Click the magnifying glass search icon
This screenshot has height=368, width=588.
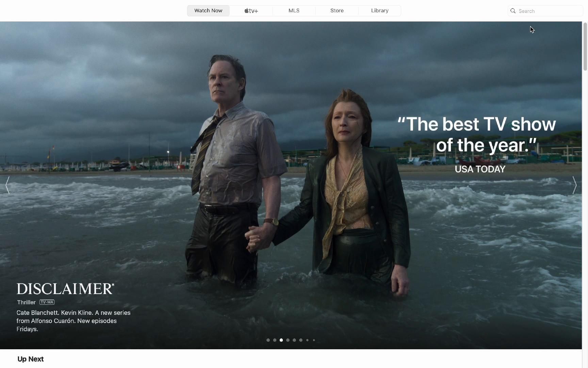513,11
